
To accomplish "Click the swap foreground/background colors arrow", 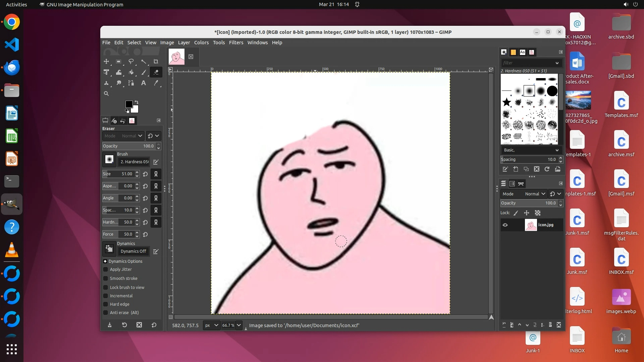I will [137, 102].
